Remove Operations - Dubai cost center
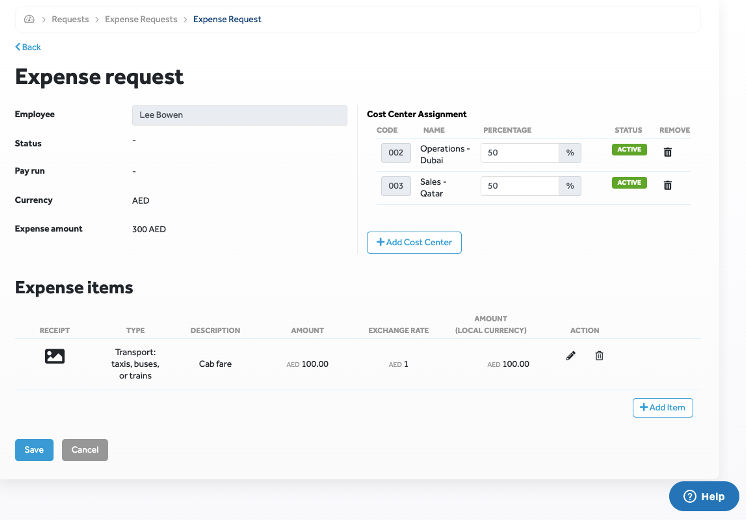Viewport: 746px width, 520px height. 668,152
